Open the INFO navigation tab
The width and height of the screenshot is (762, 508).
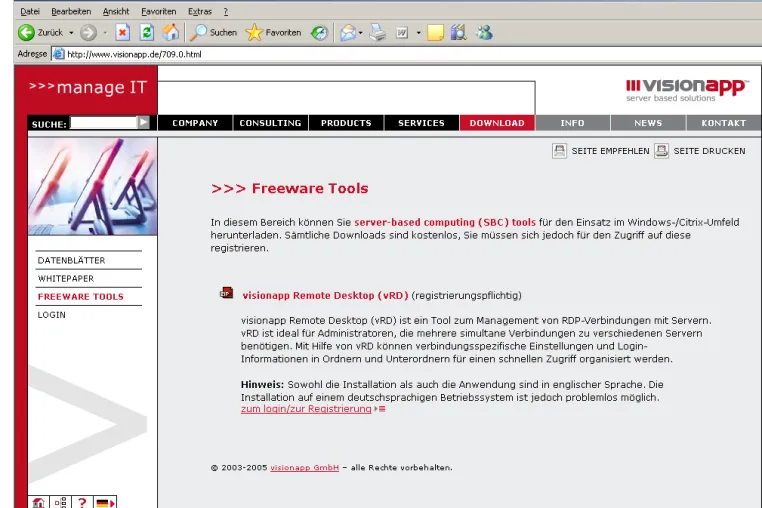(572, 123)
